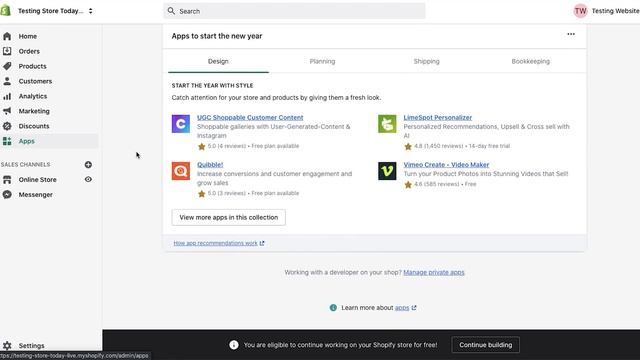This screenshot has height=360, width=640.
Task: Switch to the Bookkeeping tab
Action: point(531,61)
